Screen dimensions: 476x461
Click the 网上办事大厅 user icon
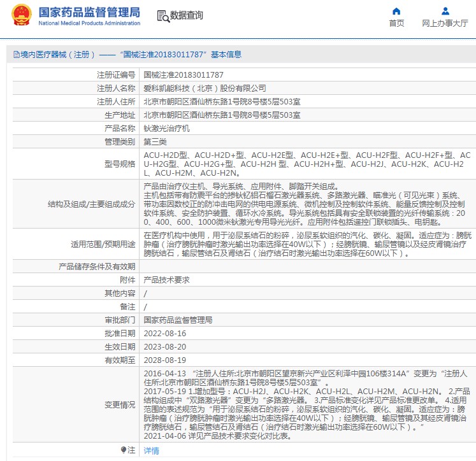(445, 11)
